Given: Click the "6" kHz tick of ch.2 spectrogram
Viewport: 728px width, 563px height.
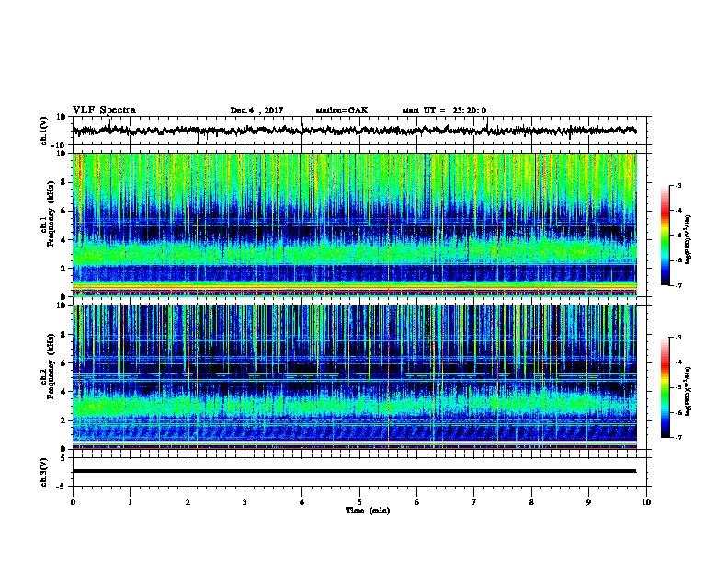Looking at the screenshot, I should pyautogui.click(x=63, y=363).
